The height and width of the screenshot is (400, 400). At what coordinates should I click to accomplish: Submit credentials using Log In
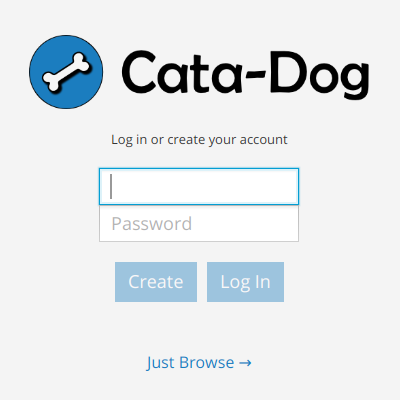tap(245, 282)
